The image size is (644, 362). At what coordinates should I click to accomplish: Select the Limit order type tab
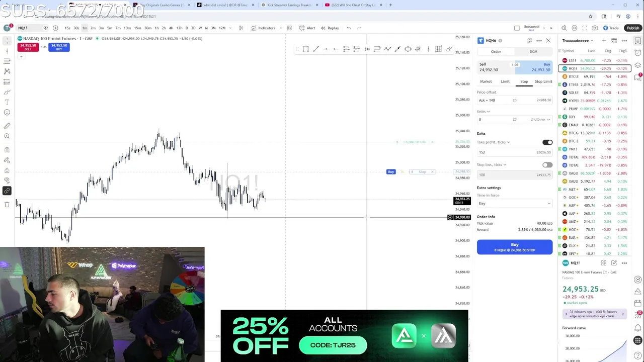tap(505, 81)
